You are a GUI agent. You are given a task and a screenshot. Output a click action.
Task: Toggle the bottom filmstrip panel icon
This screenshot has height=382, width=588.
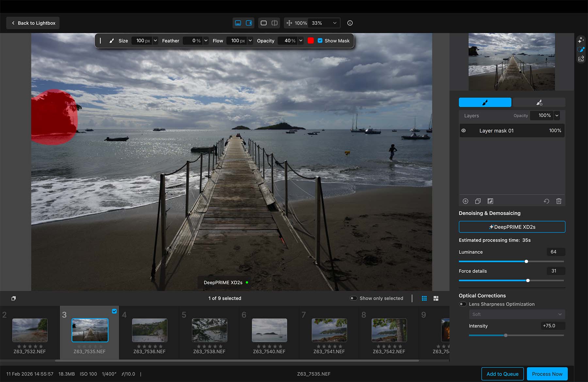tap(238, 23)
